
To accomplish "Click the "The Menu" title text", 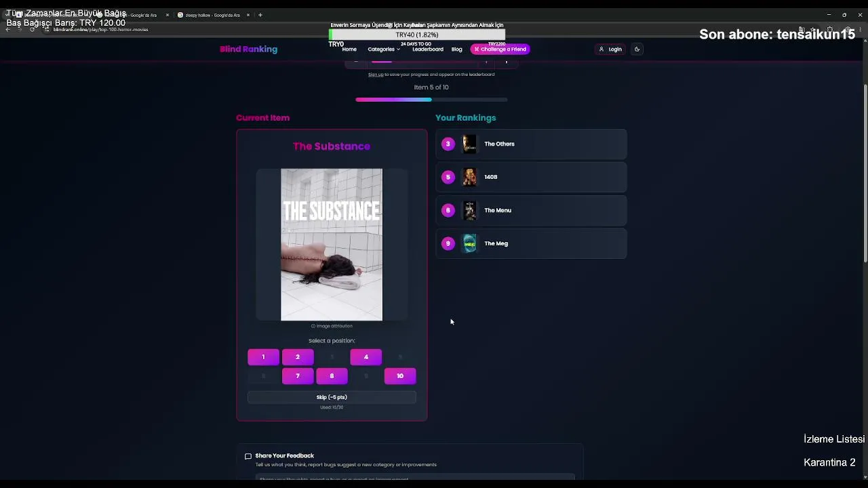I will click(x=498, y=210).
